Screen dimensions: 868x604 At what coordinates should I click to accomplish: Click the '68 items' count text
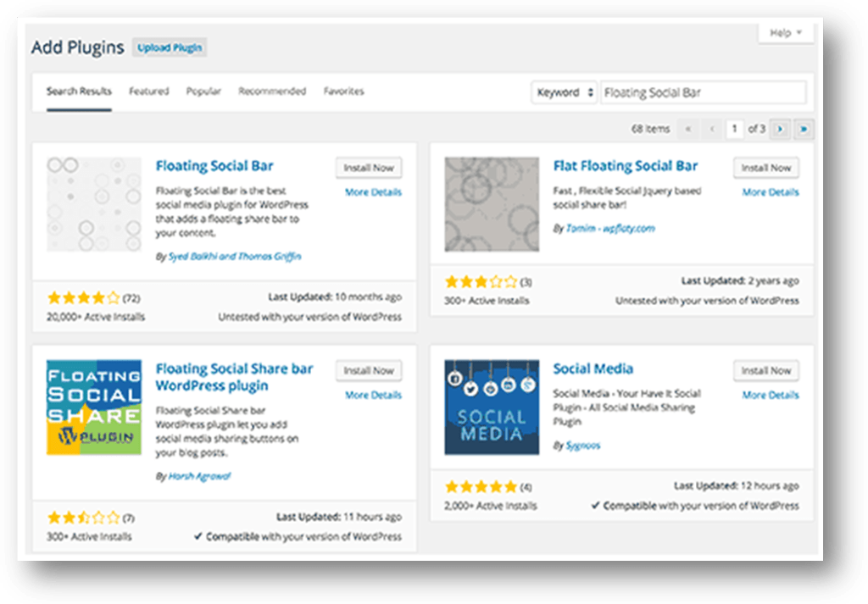[x=650, y=129]
